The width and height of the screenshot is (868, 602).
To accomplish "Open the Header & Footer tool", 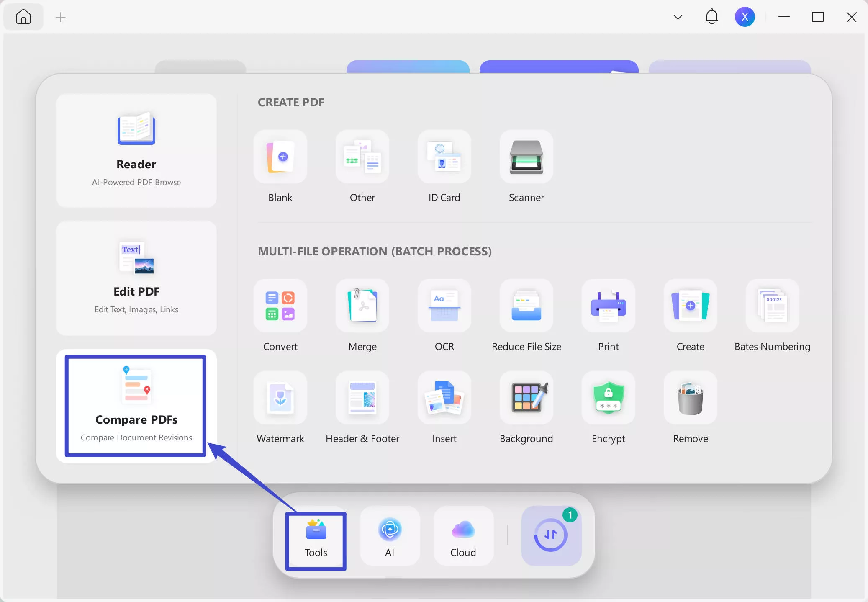I will pos(362,398).
